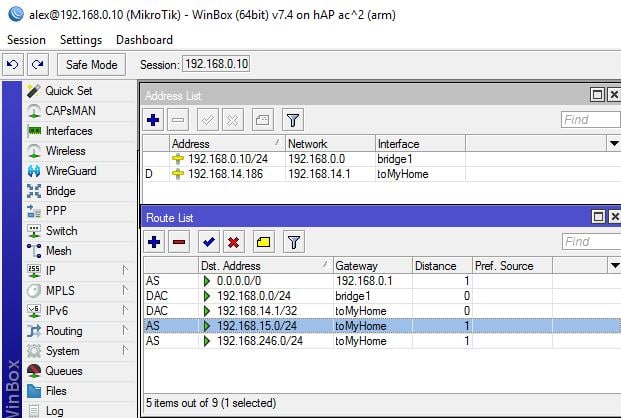Sort by Network column header

click(330, 143)
